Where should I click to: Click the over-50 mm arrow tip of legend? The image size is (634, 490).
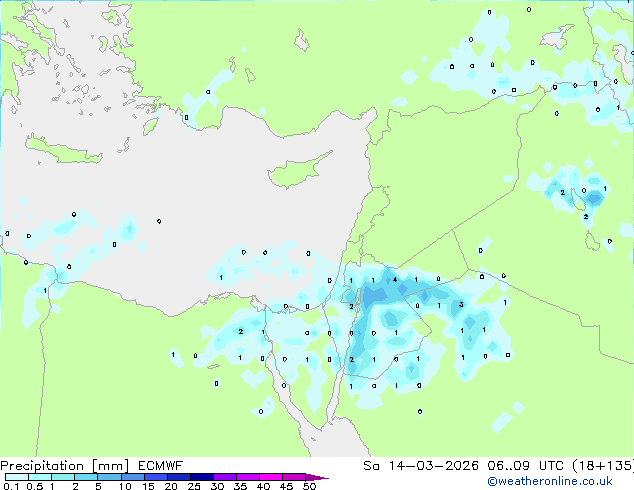point(317,477)
